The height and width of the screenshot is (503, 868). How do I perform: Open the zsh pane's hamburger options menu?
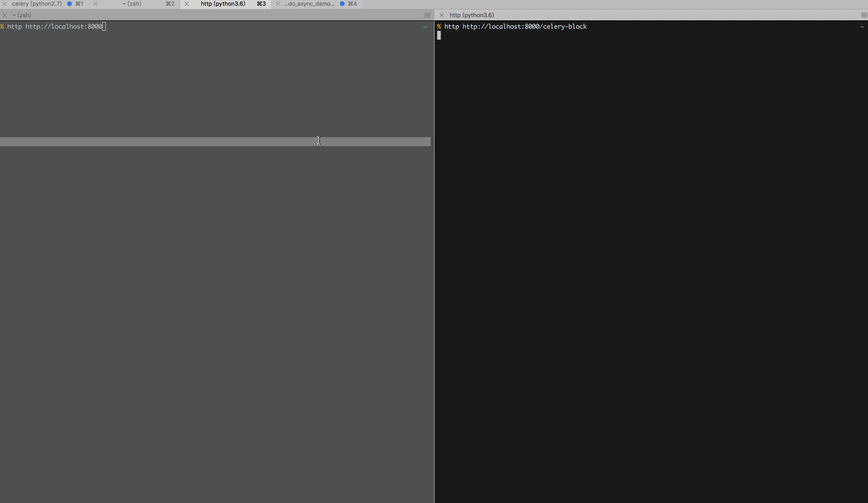click(x=427, y=15)
